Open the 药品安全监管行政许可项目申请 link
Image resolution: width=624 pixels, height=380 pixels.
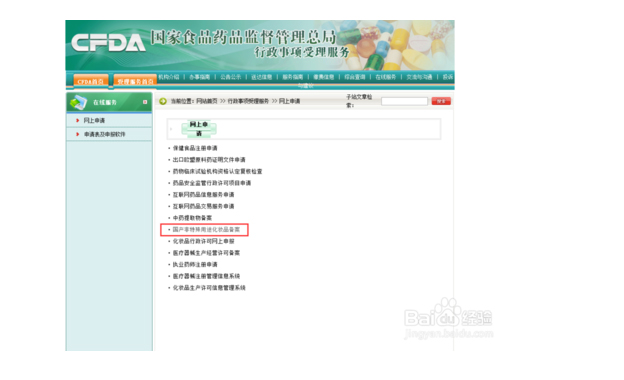[212, 183]
